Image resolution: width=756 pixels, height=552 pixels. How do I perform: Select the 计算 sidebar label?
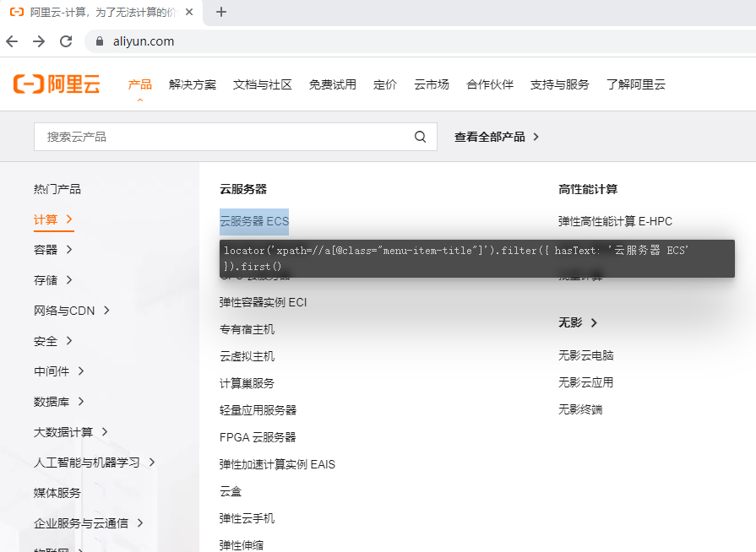tap(46, 219)
